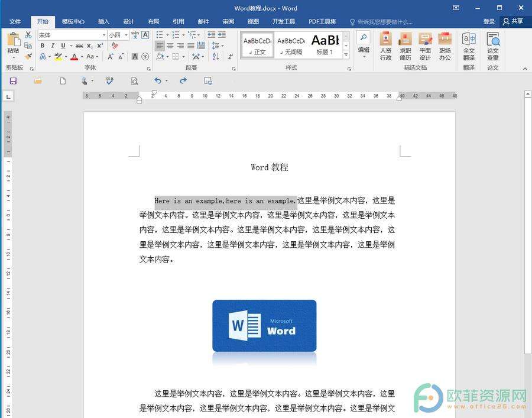Click the Clear Formatting eraser icon
The image size is (532, 418).
[x=115, y=46]
